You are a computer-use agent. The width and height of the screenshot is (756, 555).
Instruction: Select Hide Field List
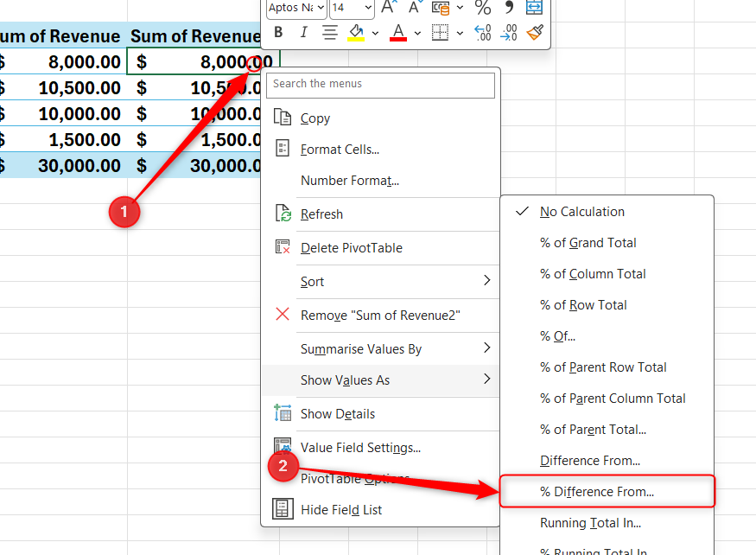click(380, 510)
